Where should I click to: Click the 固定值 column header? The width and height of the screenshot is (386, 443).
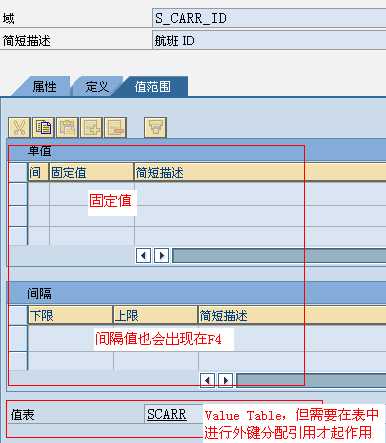click(x=91, y=172)
